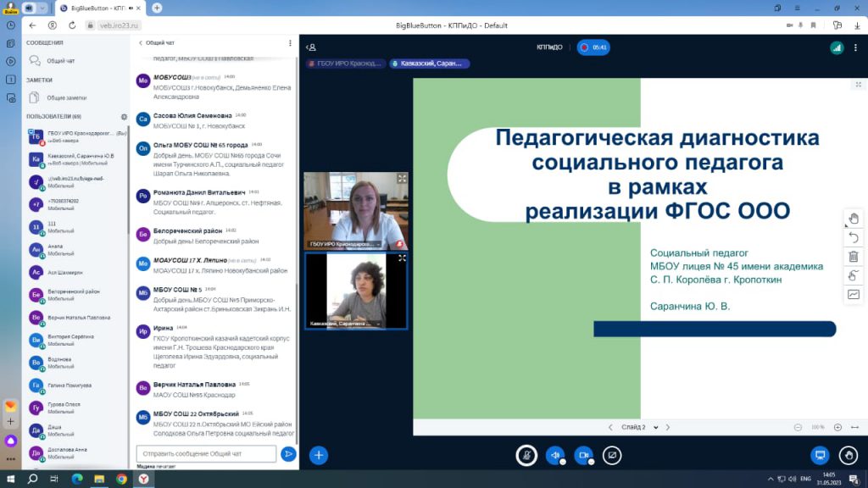The image size is (868, 488).
Task: Click the whiteboard trash delete icon
Action: 853,257
